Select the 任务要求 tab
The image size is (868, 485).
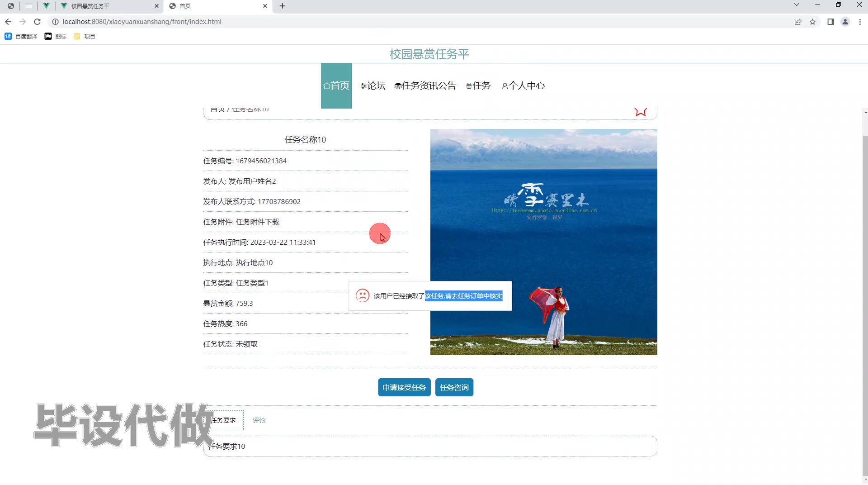point(224,420)
